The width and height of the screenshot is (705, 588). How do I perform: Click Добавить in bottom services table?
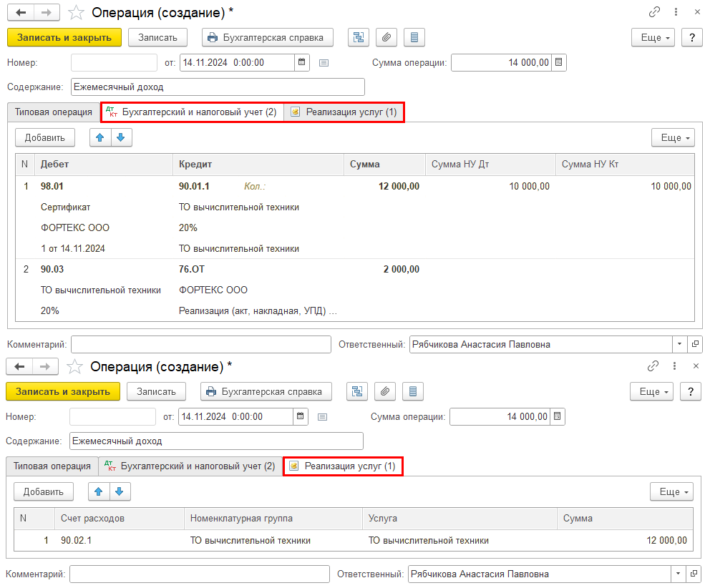coord(44,491)
